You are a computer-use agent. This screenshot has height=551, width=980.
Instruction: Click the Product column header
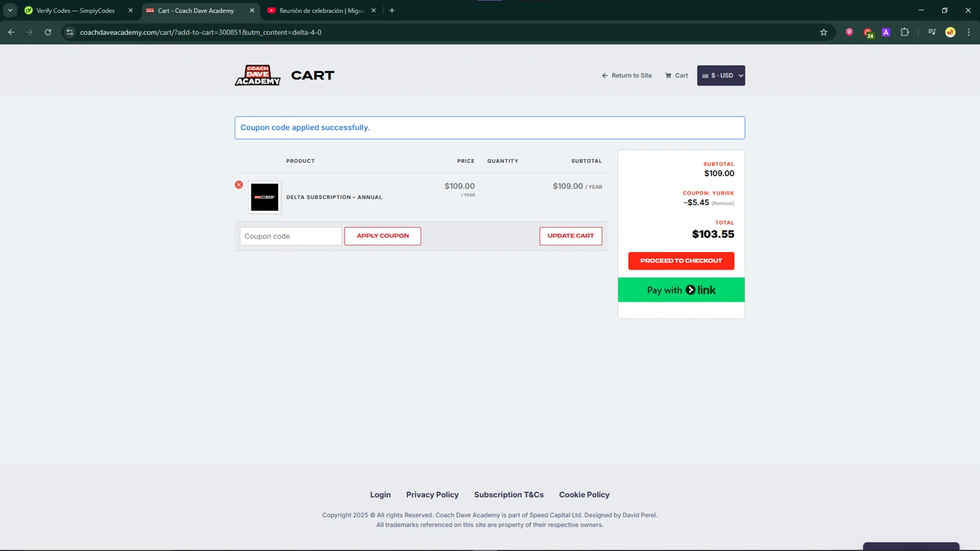[301, 161]
